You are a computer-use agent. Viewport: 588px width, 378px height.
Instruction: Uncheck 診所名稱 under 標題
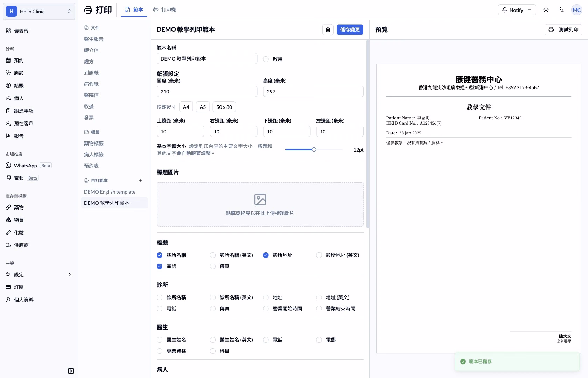point(160,255)
